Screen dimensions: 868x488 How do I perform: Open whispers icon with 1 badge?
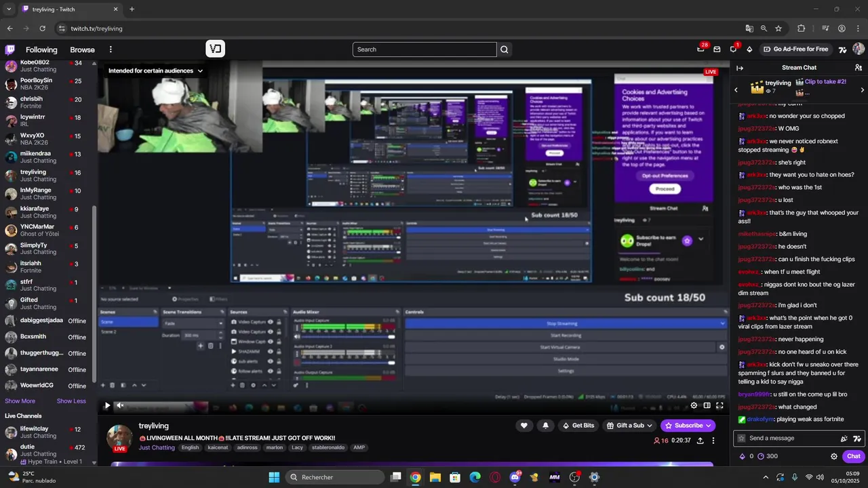pos(733,49)
